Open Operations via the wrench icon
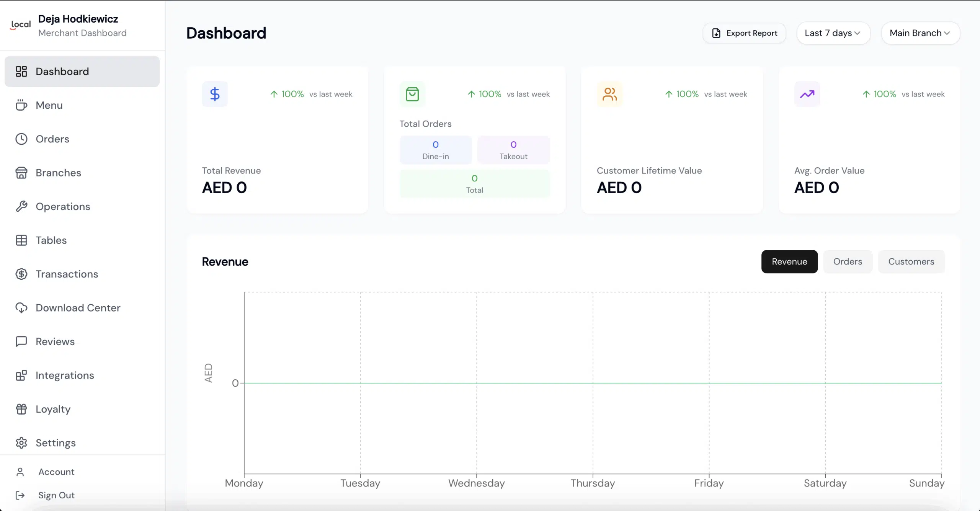 pyautogui.click(x=21, y=207)
